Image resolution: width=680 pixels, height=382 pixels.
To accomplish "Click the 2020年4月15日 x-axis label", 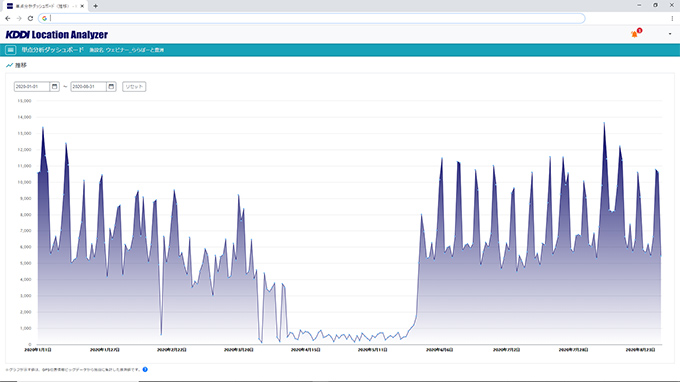I will [305, 349].
